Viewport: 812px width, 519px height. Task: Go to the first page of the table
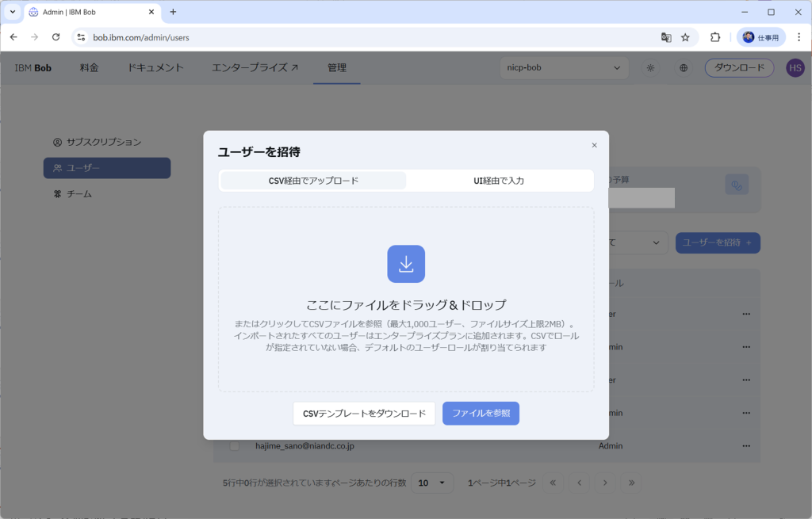tap(553, 483)
